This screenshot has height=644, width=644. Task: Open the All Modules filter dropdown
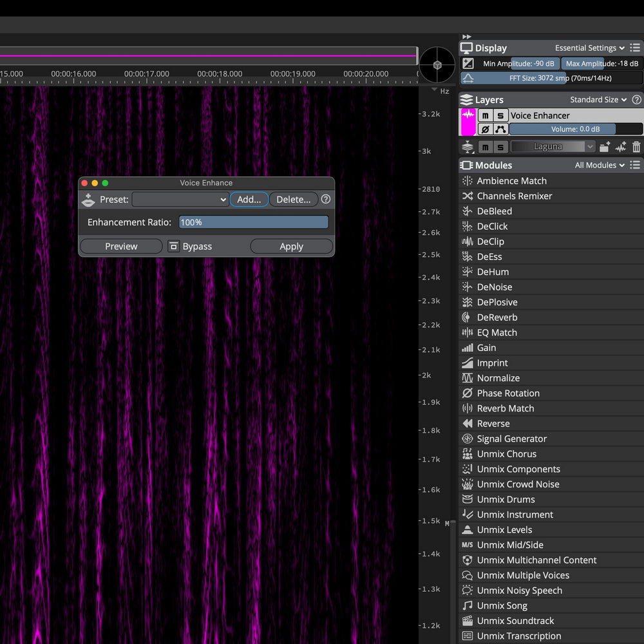point(600,166)
